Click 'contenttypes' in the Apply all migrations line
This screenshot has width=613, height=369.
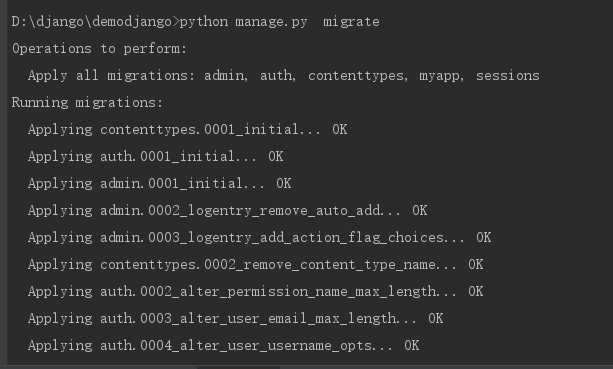coord(356,76)
